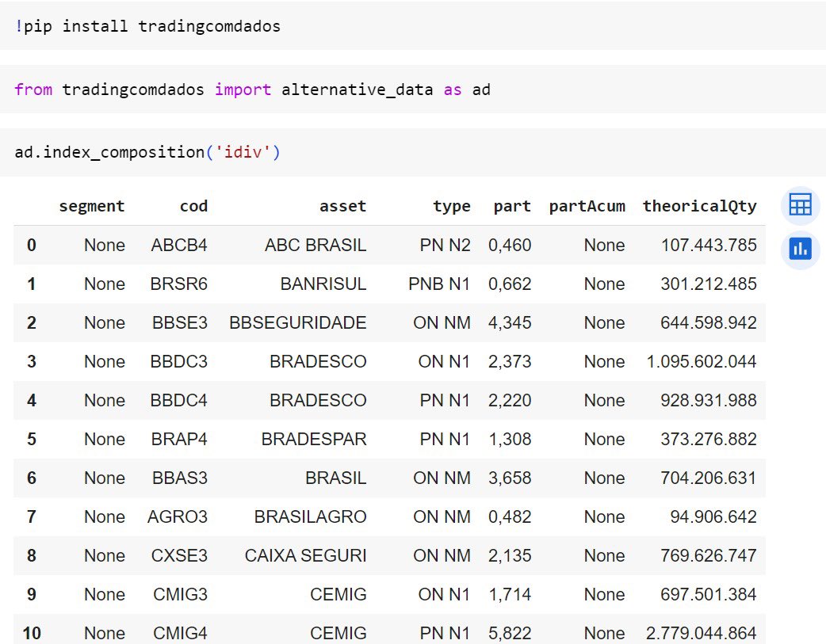
Task: Click the pip install tradingcomdados code cell
Action: tap(413, 26)
